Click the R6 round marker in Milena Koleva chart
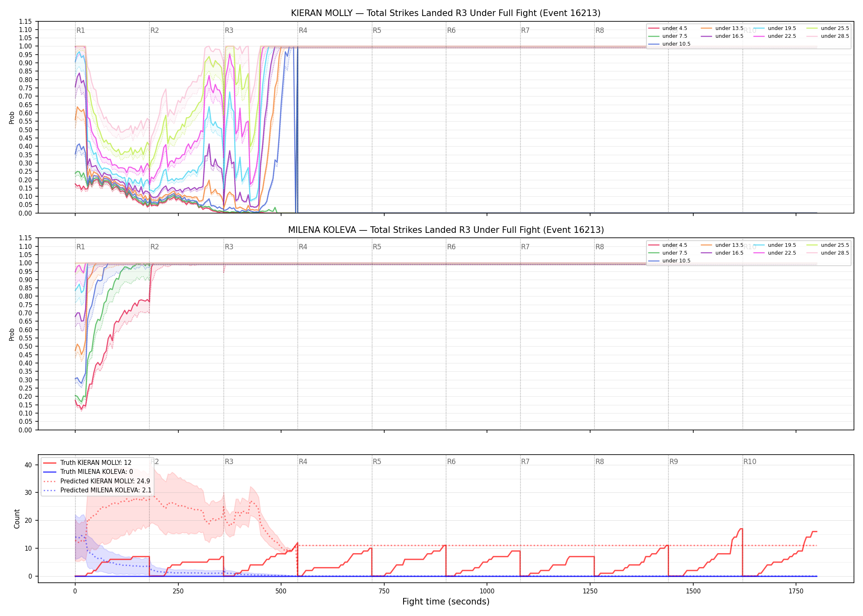Image resolution: width=863 pixels, height=616 pixels. [x=451, y=247]
